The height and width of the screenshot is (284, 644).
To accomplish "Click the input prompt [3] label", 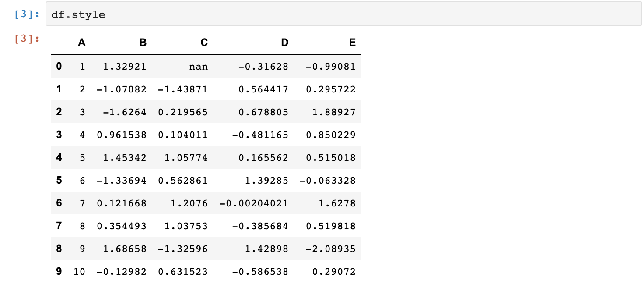I will 27,15.
